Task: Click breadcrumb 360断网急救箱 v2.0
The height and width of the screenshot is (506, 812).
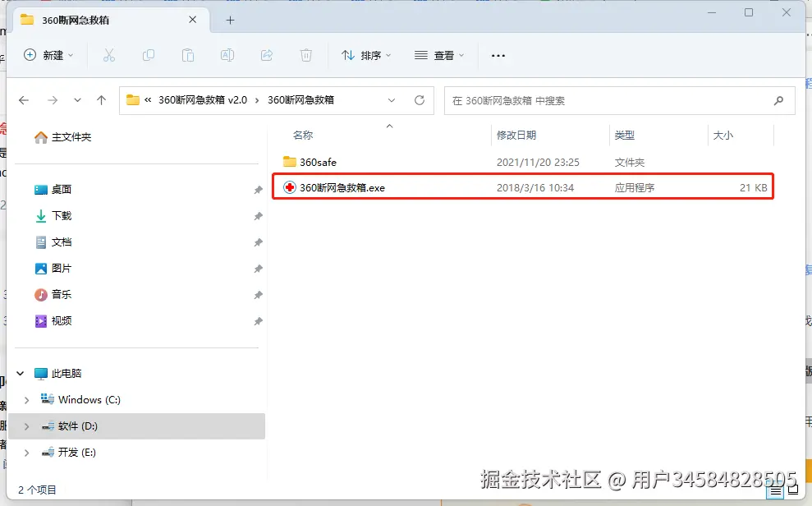Action: coord(203,100)
